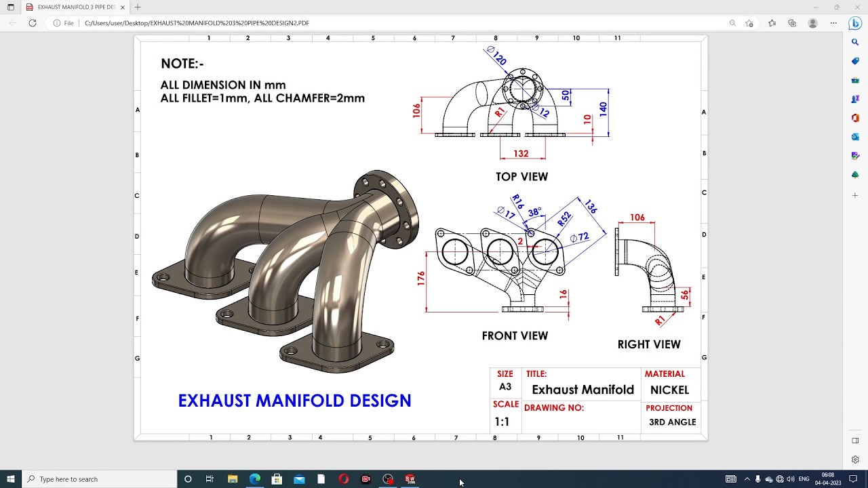This screenshot has height=488, width=868.
Task: Switch ENG input language
Action: coord(804,479)
